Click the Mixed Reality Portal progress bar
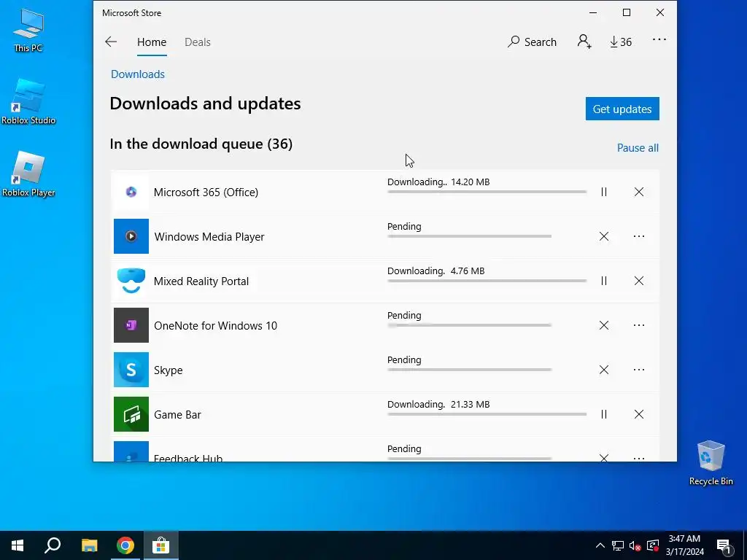 pyautogui.click(x=487, y=281)
